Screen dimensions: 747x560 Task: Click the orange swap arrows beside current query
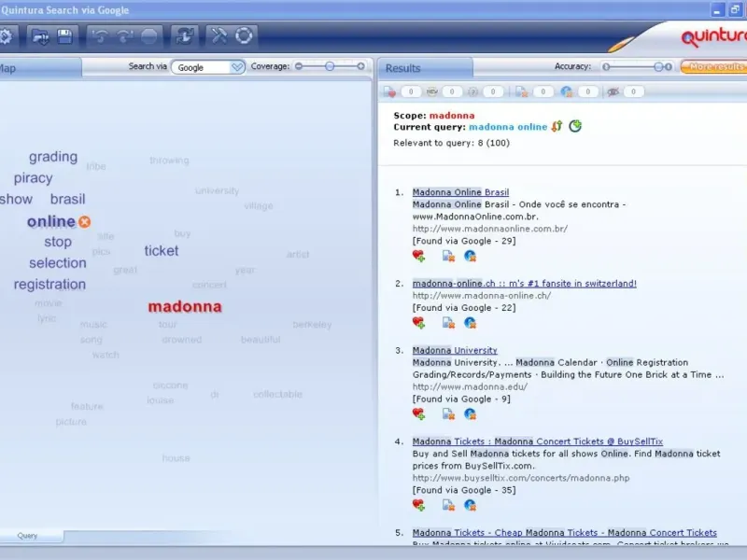click(x=557, y=126)
